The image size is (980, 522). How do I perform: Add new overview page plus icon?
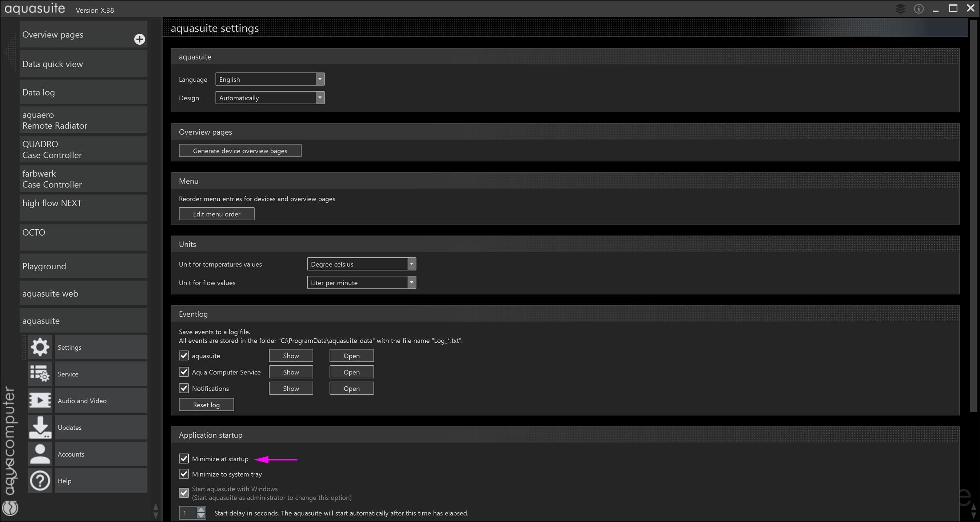tap(140, 39)
